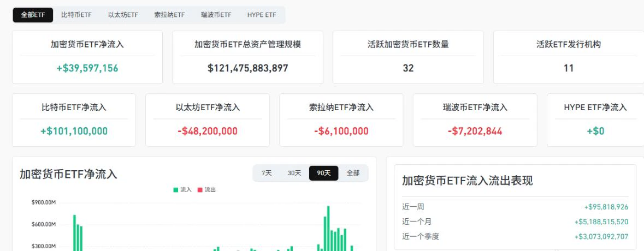The width and height of the screenshot is (644, 251).
Task: Select the 90天 chart range
Action: (x=324, y=173)
